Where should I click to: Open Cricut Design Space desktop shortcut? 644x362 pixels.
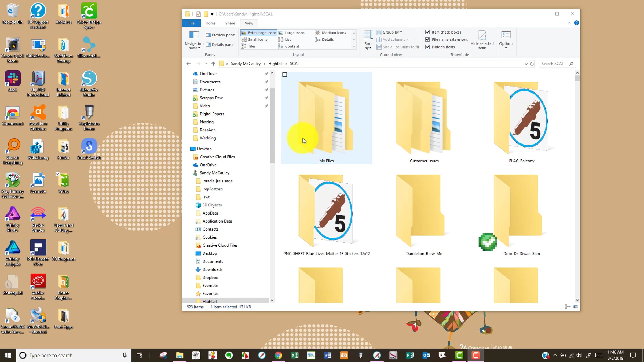point(89,16)
